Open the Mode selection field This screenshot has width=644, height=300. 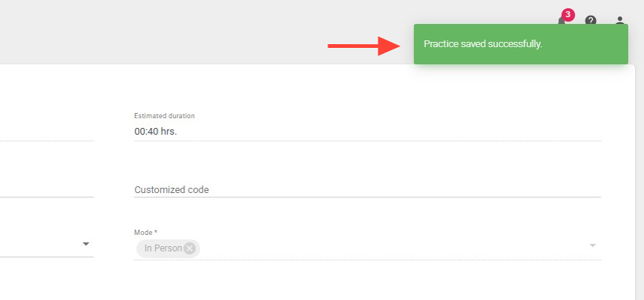coord(389,248)
